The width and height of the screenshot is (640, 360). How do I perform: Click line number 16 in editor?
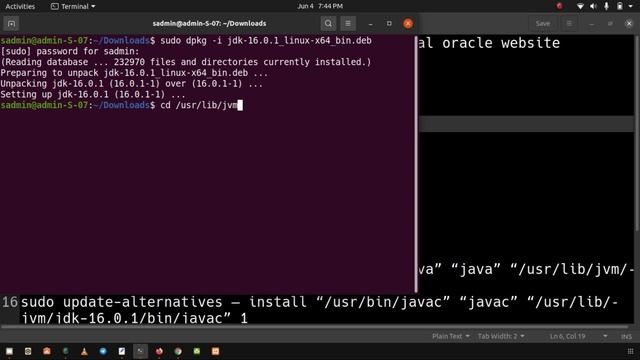(x=10, y=302)
